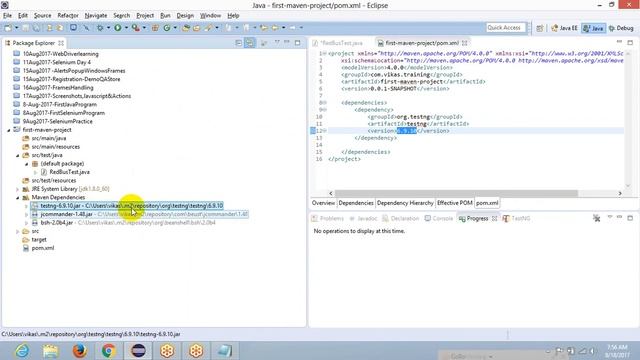Switch to the Debug perspective
The width and height of the screenshot is (640, 360).
621,28
